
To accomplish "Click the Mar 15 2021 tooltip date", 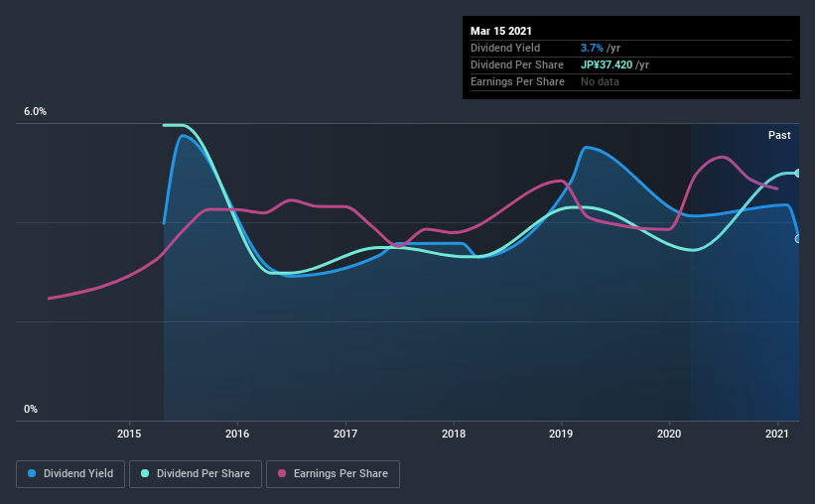I will click(501, 31).
